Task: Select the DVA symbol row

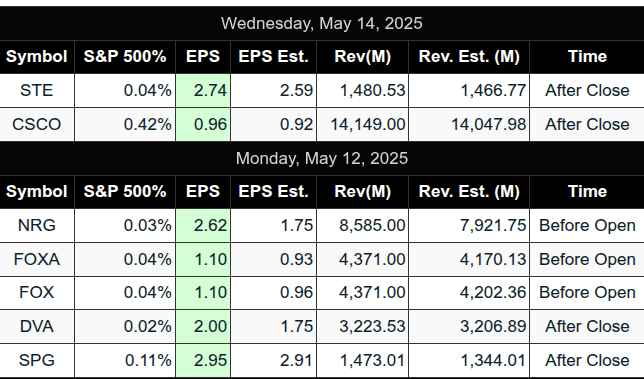Action: point(322,327)
